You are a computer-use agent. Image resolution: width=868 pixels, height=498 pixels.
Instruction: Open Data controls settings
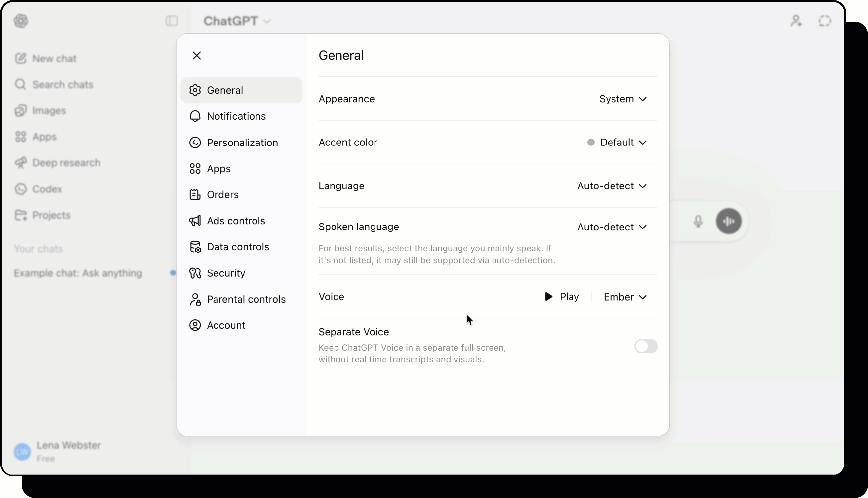(x=238, y=247)
